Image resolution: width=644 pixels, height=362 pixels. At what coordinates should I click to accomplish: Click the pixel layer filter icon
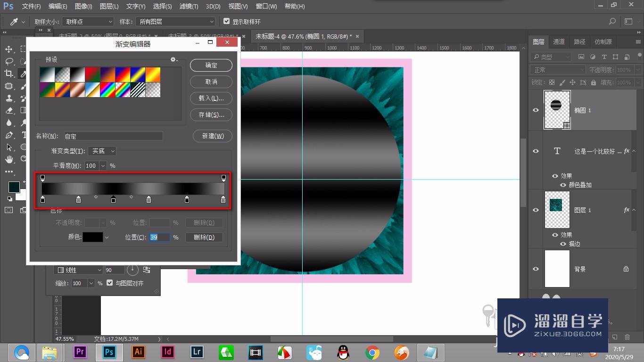[581, 57]
